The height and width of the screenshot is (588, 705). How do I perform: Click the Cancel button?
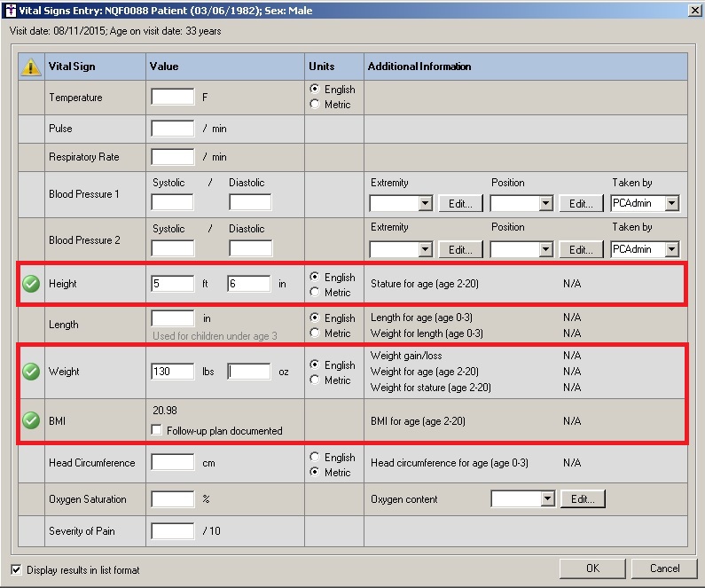tap(664, 568)
